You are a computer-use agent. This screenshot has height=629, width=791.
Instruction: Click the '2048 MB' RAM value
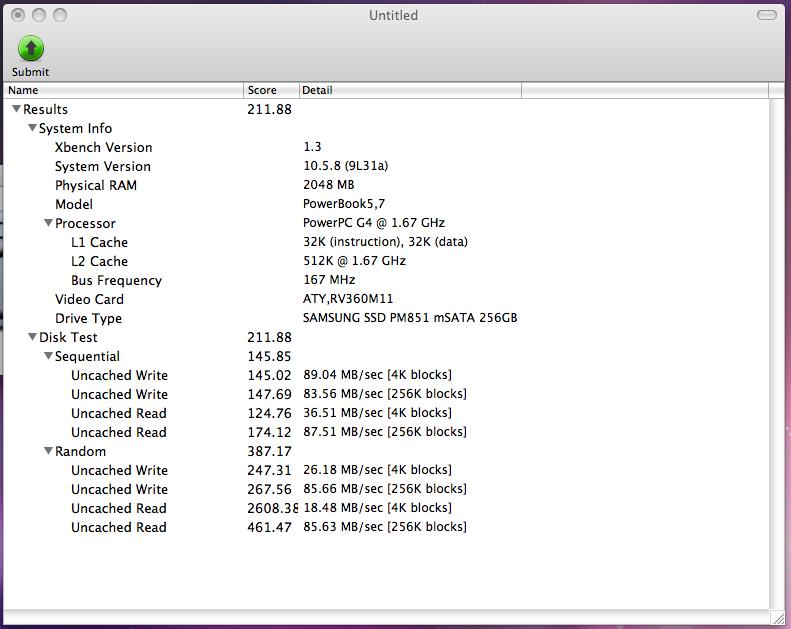point(329,185)
